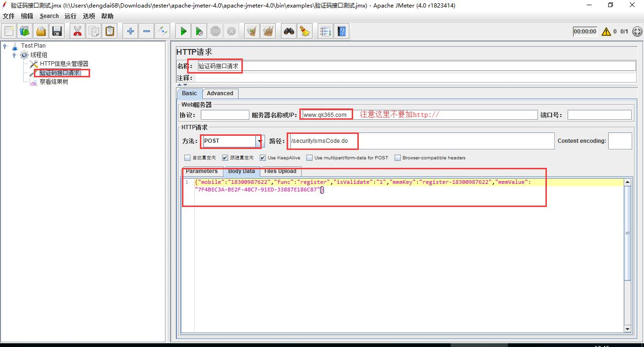Click inside the Body Data JSON text area

tap(409, 255)
